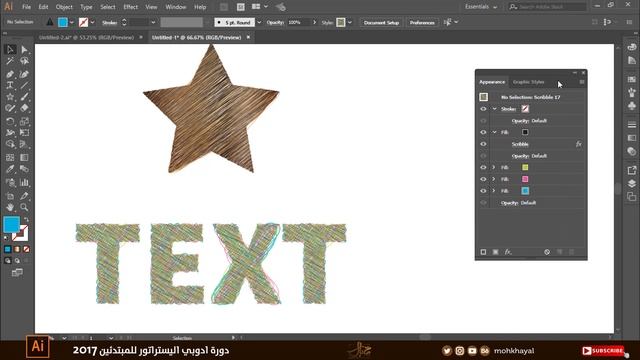Select the Gradient tool
This screenshot has width=640, height=360.
(x=24, y=157)
